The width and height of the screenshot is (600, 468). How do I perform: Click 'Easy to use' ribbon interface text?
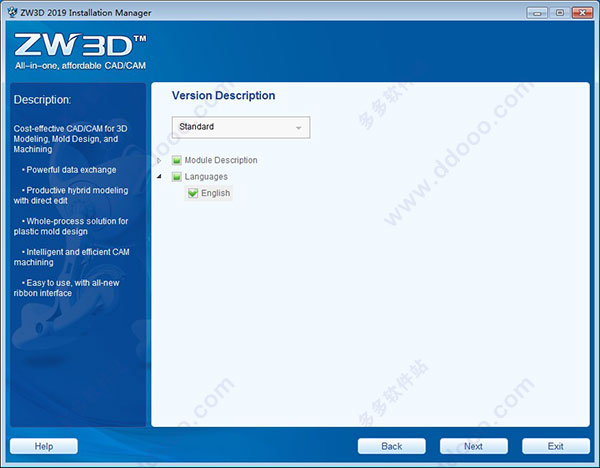pyautogui.click(x=67, y=288)
